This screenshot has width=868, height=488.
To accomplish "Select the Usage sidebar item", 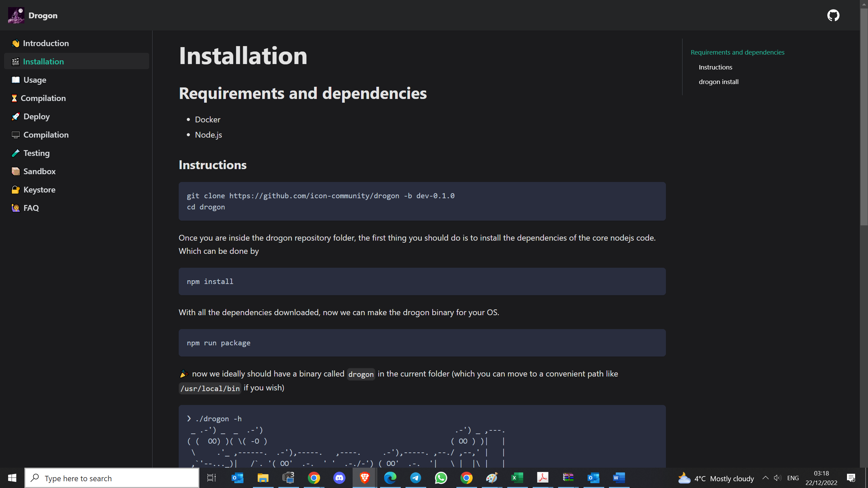I will point(35,80).
